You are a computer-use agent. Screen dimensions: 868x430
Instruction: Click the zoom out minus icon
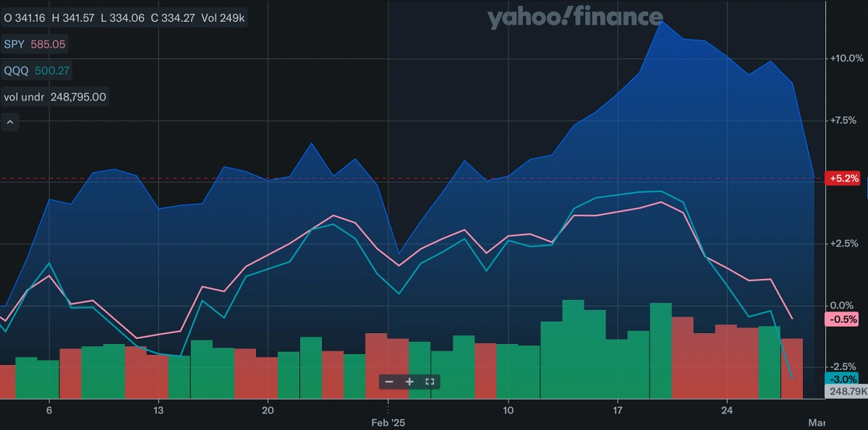coord(390,381)
